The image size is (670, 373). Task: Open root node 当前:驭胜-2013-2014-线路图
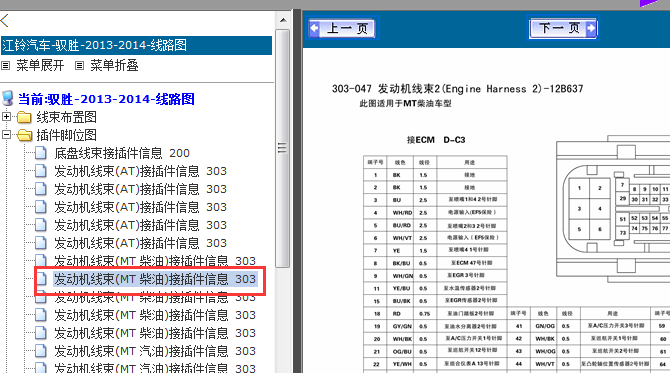point(106,99)
